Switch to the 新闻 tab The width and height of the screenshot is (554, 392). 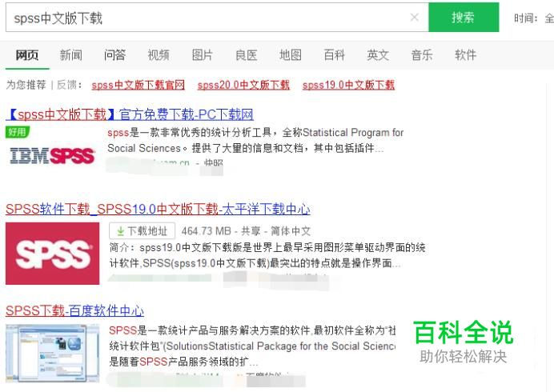click(71, 55)
